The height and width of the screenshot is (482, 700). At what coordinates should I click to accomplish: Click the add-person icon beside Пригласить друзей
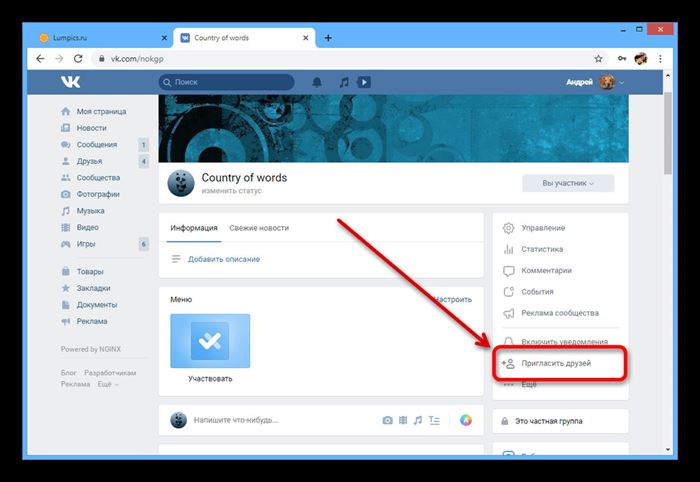[x=508, y=363]
